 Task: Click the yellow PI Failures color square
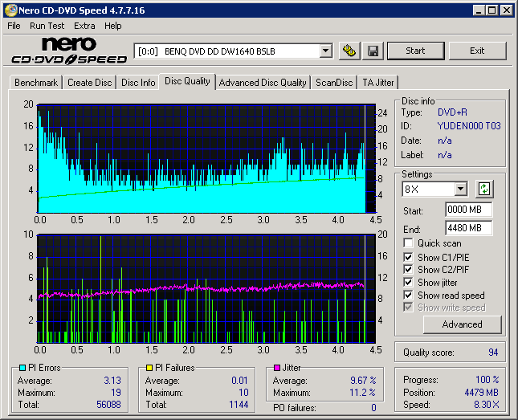(x=149, y=368)
